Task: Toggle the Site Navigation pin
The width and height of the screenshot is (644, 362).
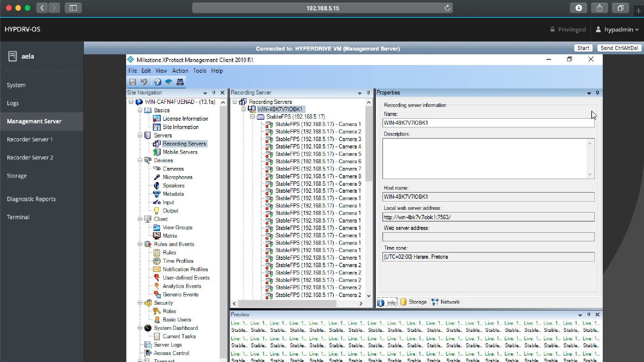Action: (214, 93)
